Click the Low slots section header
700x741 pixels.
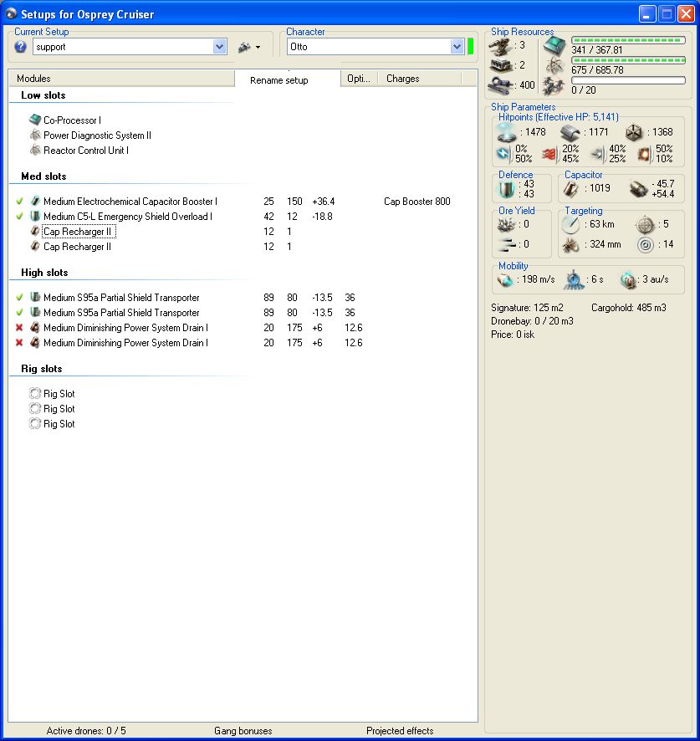[43, 95]
